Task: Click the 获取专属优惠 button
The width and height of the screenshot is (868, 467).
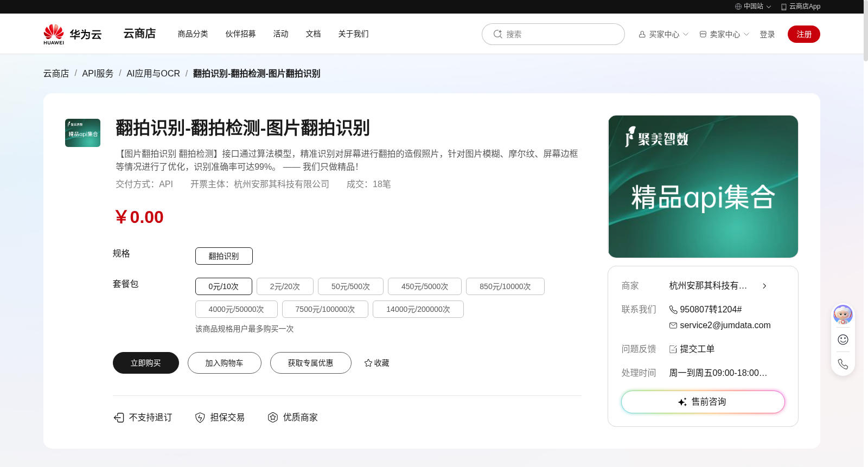Action: pyautogui.click(x=311, y=363)
